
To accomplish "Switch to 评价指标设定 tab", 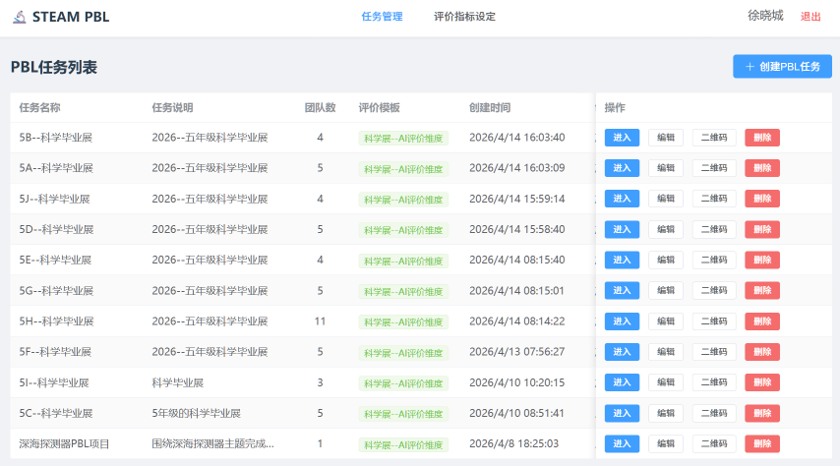I will 464,17.
